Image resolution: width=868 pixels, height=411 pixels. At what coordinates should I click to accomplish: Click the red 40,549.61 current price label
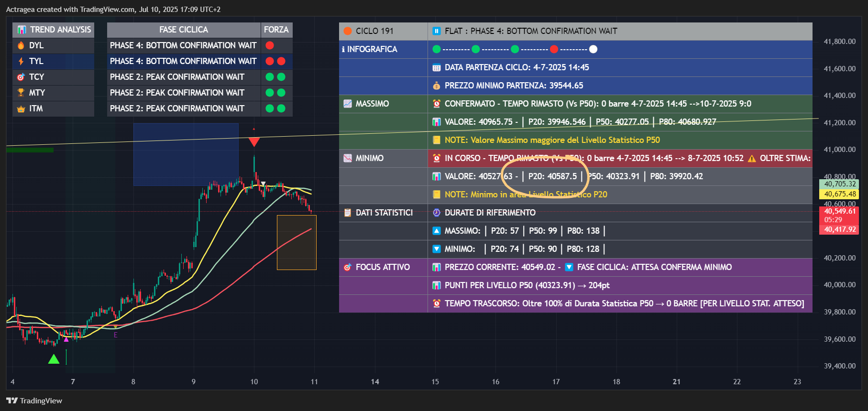840,211
